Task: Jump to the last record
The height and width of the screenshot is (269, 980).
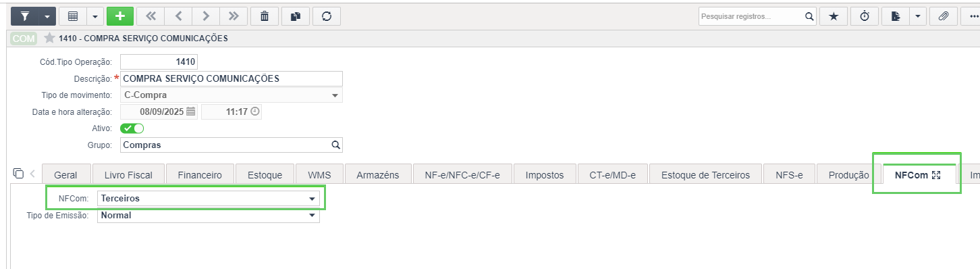Action: [233, 16]
